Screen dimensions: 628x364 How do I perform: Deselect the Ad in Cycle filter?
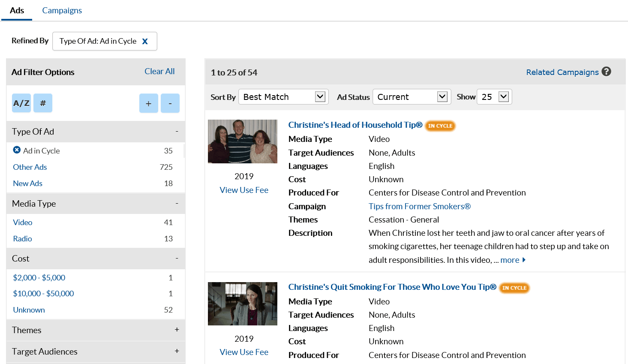[x=17, y=150]
